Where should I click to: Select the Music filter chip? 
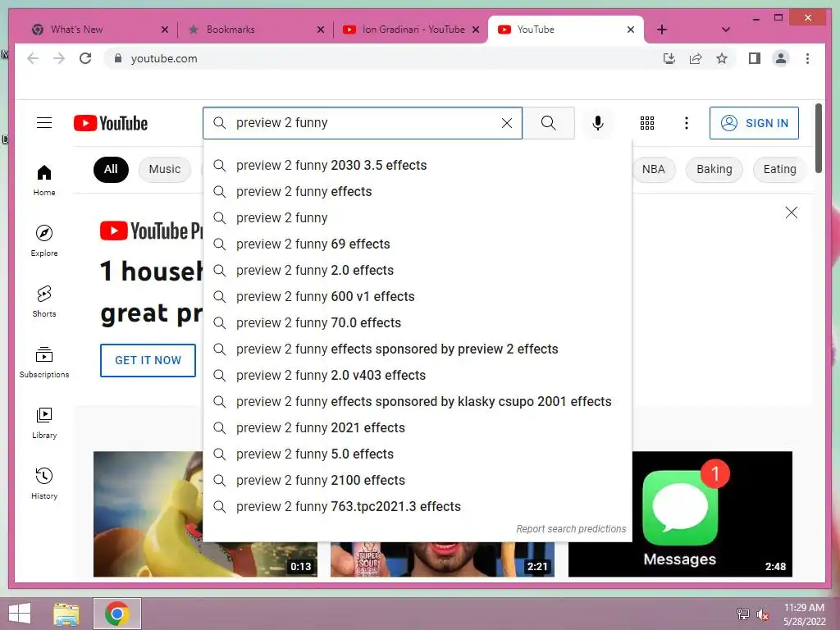pyautogui.click(x=164, y=169)
